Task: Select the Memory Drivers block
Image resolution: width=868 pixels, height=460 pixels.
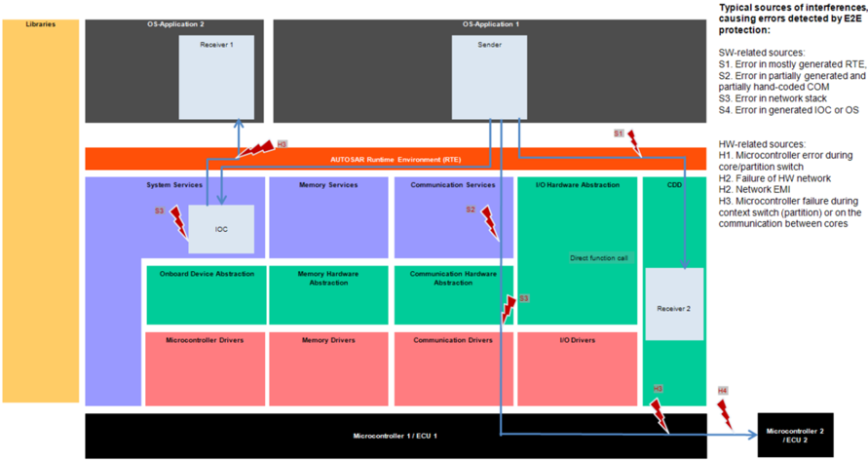Action: [x=328, y=369]
